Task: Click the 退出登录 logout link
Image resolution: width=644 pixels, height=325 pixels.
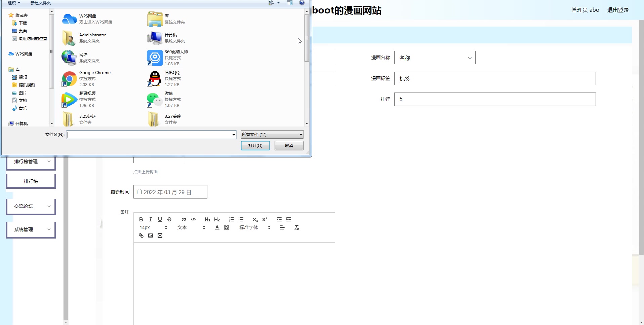Action: coord(618,10)
